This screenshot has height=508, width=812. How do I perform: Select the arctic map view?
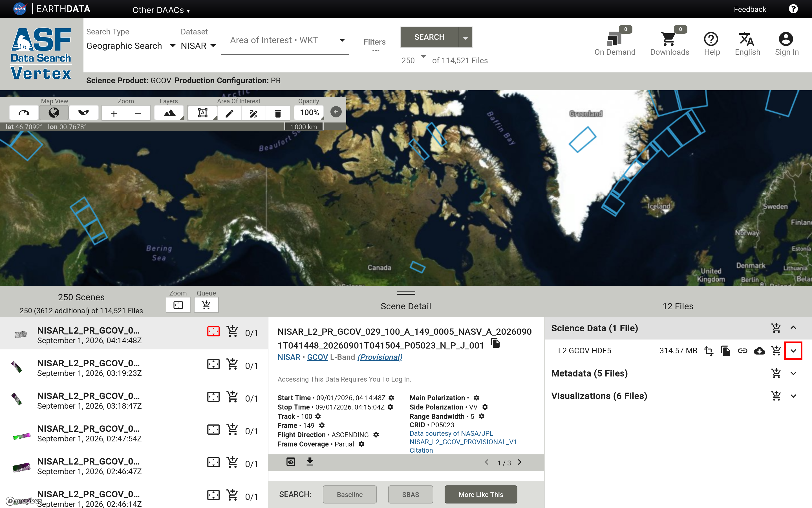[24, 113]
